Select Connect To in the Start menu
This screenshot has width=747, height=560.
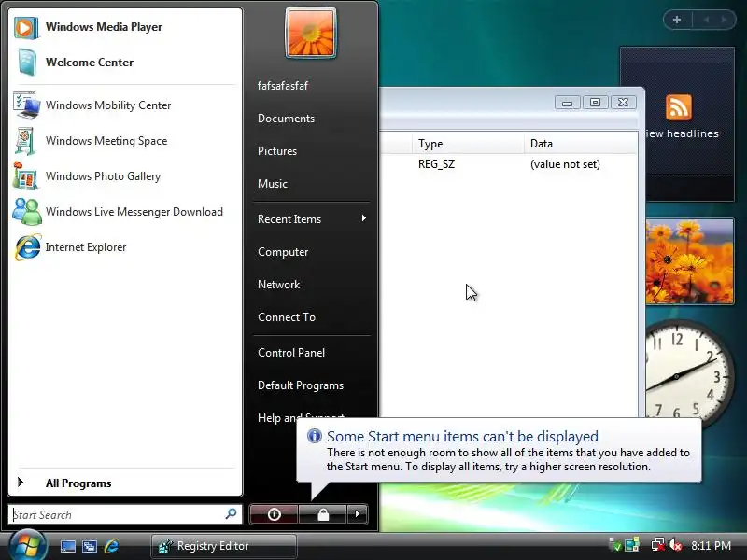312,316
